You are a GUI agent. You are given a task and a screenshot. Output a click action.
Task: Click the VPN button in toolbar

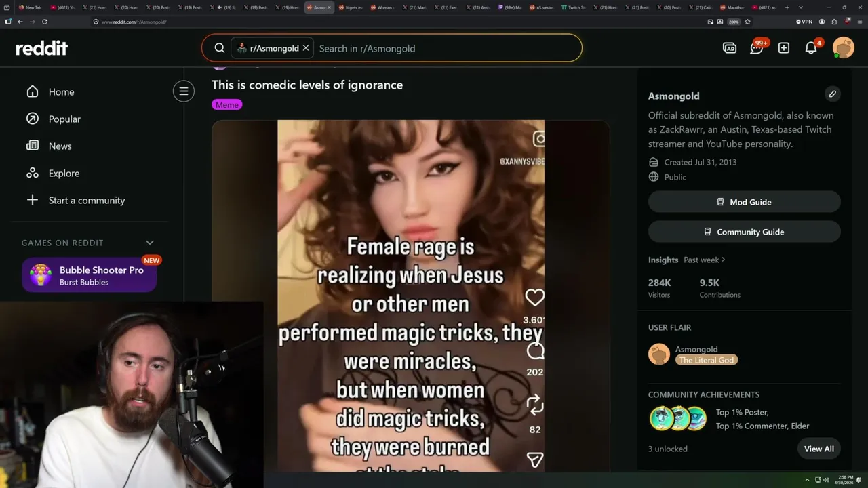tap(804, 22)
